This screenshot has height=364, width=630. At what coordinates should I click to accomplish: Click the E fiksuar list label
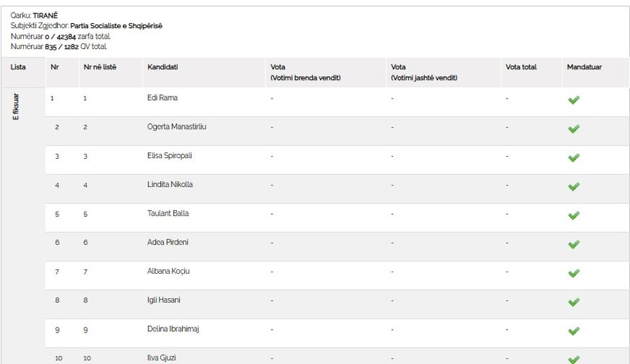[x=15, y=106]
